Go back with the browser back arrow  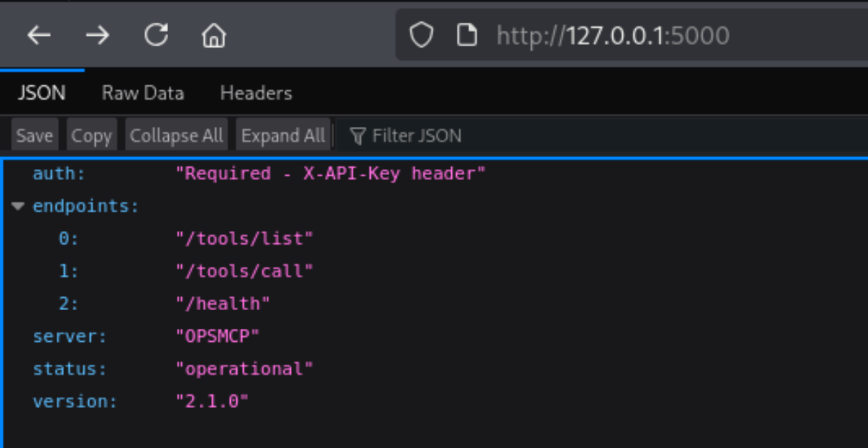(39, 35)
